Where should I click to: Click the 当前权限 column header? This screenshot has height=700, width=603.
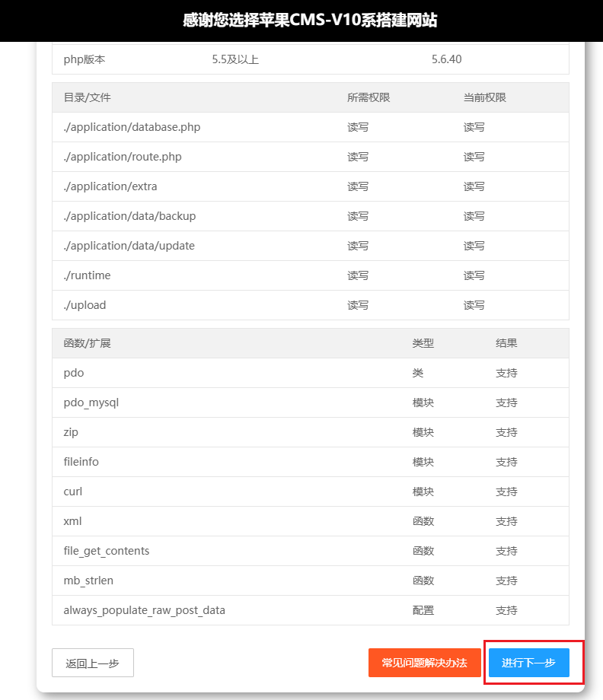(485, 97)
